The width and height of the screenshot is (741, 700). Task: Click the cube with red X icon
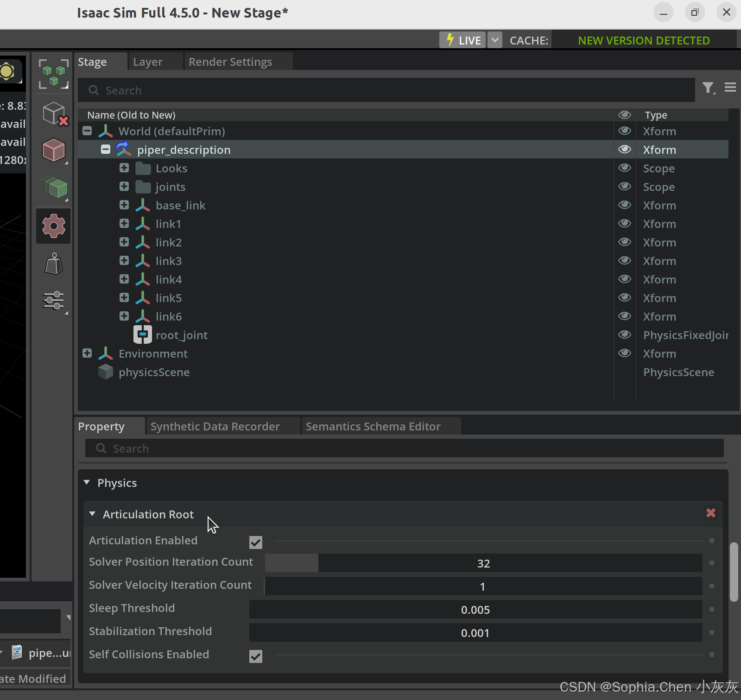tap(55, 114)
